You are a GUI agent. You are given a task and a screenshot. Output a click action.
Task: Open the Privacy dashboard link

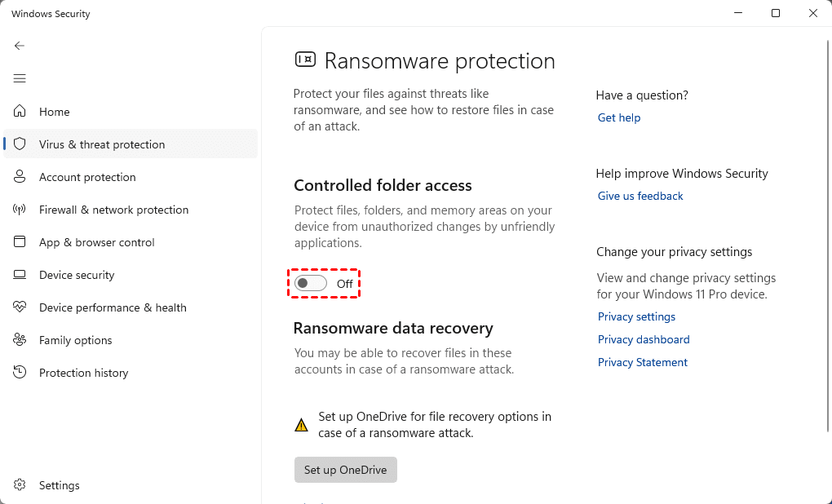644,339
